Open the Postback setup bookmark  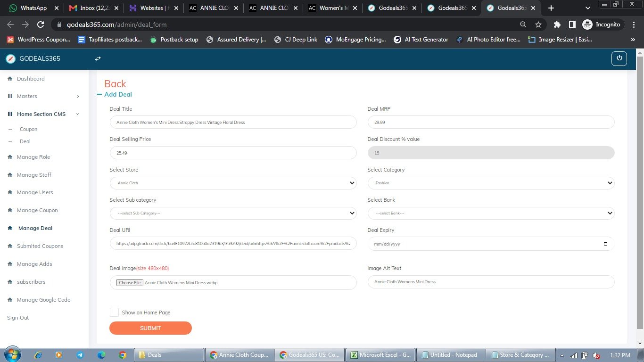click(174, 40)
